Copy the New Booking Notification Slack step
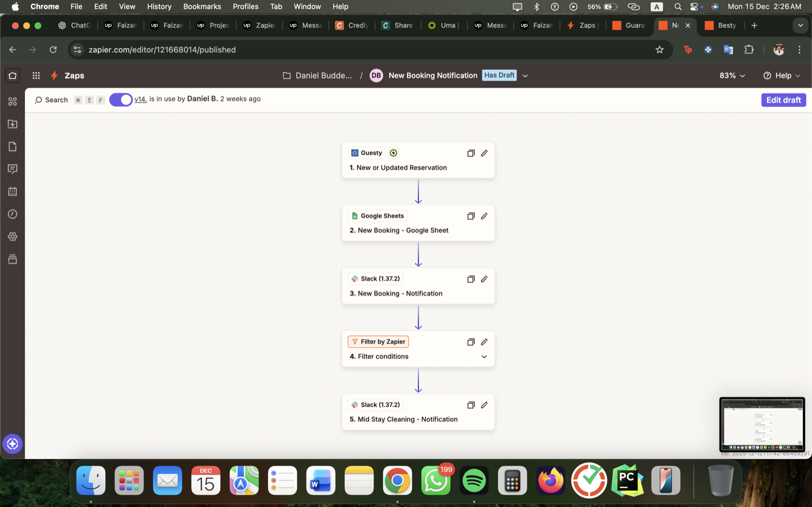 click(471, 279)
